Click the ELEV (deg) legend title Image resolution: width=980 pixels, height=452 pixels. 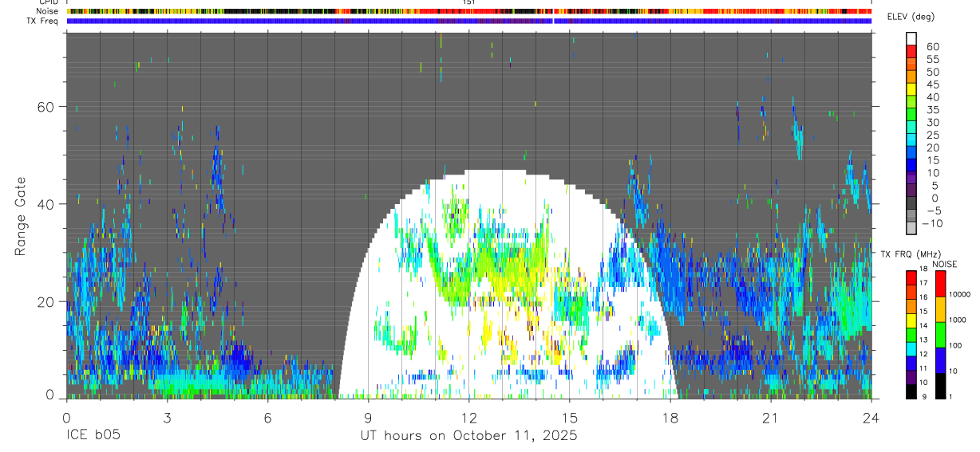911,17
